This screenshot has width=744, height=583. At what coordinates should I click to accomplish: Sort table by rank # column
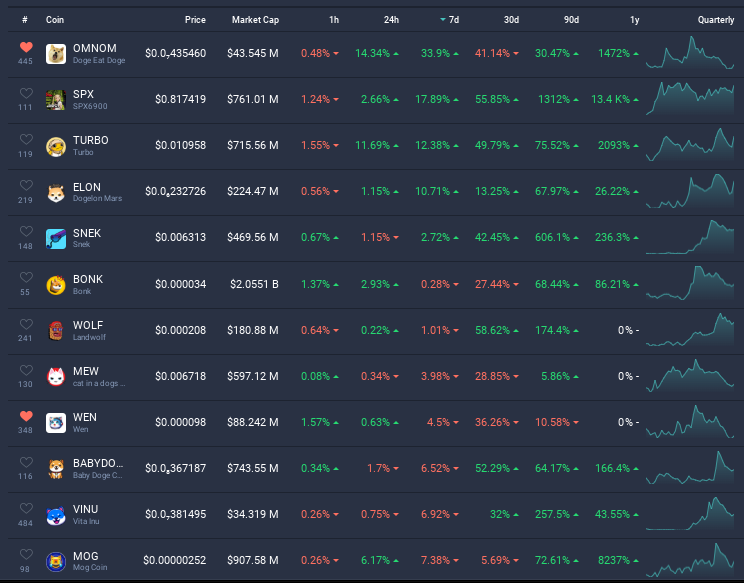(x=25, y=19)
